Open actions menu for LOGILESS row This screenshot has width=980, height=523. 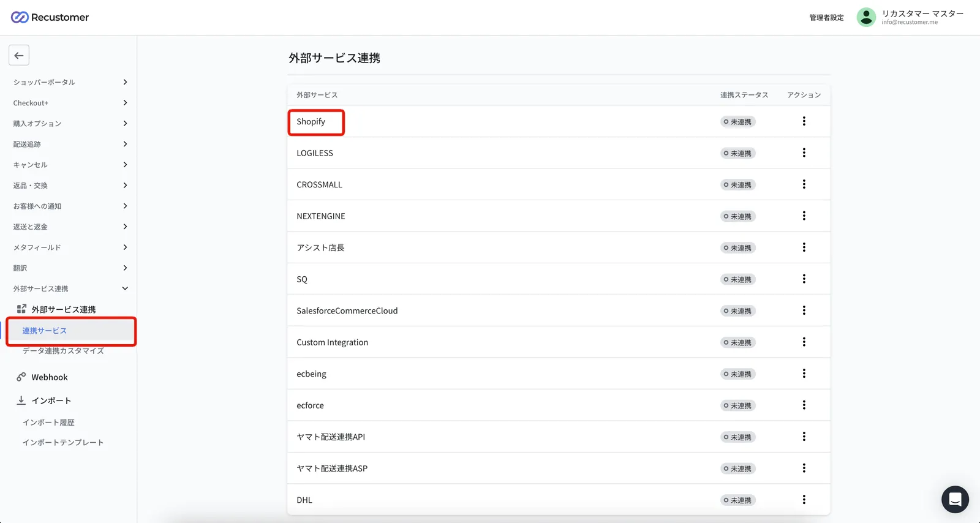(804, 152)
